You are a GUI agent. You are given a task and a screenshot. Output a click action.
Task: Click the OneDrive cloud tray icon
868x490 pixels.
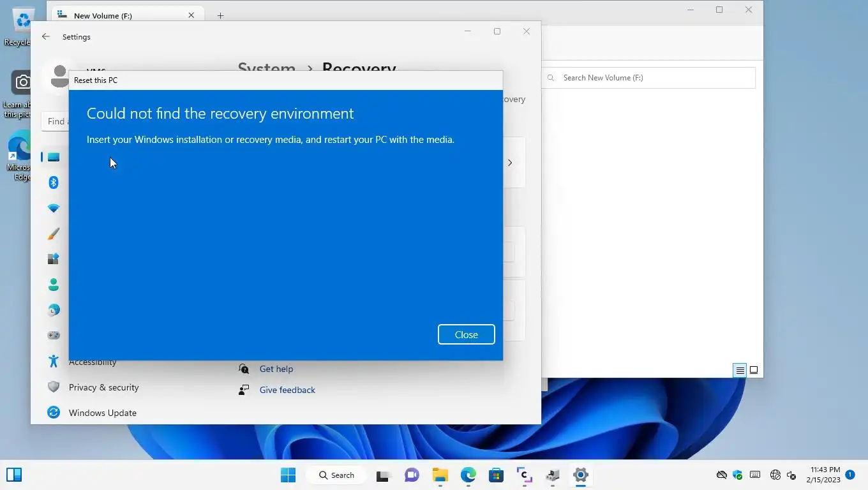(x=722, y=475)
